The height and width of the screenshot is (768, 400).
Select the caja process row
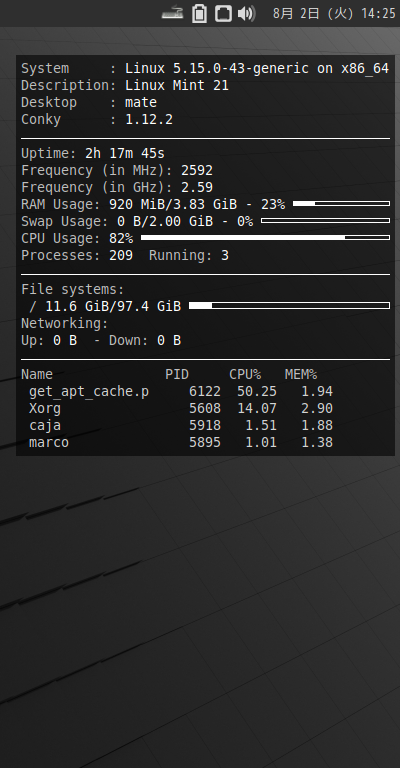181,425
